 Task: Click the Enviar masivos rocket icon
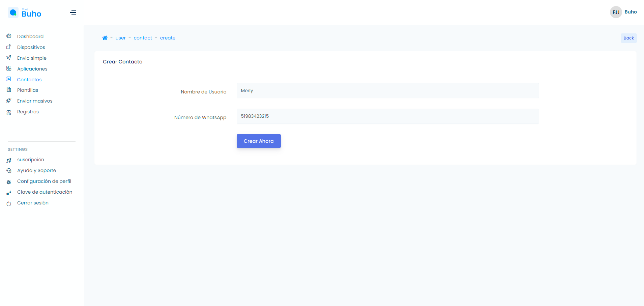9,101
